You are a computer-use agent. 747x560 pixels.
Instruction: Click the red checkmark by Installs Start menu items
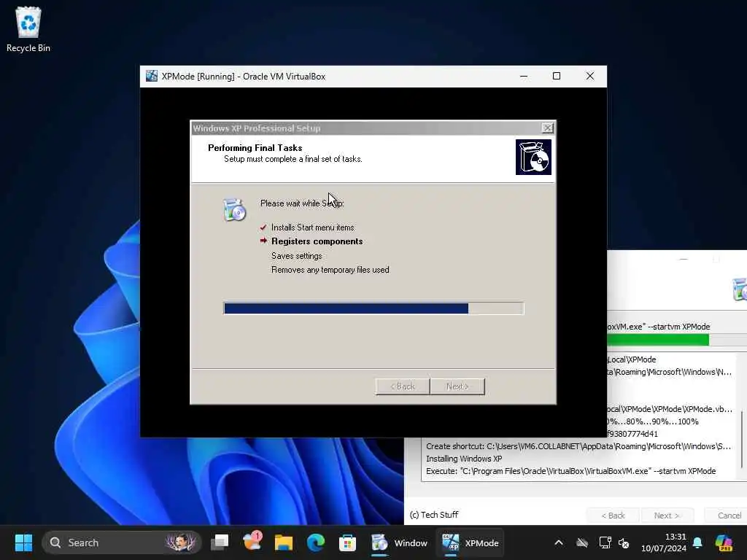[263, 227]
